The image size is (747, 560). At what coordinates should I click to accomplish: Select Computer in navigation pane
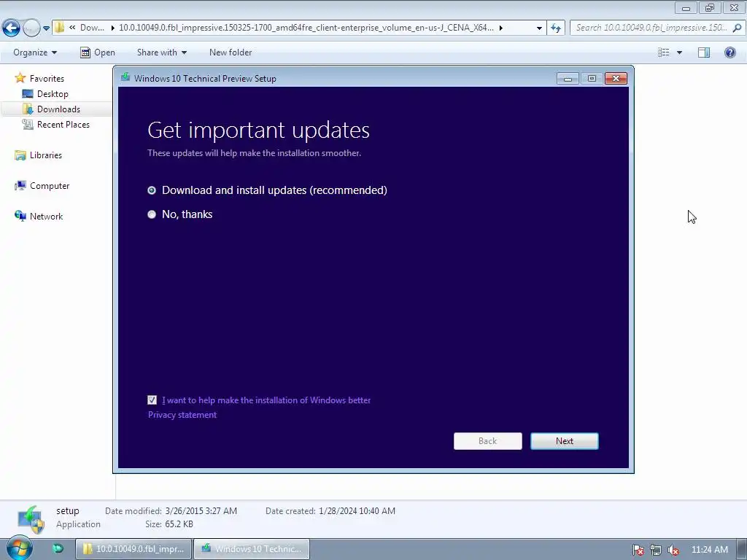pyautogui.click(x=50, y=186)
